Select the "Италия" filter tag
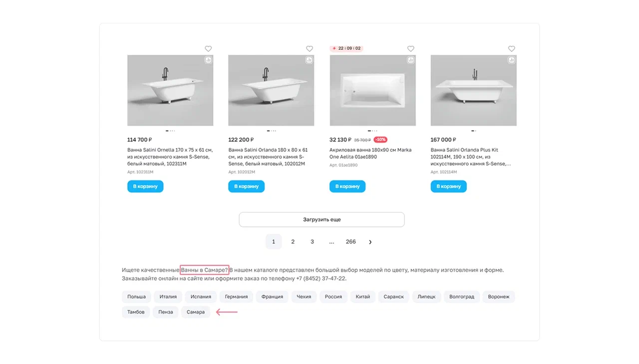 click(x=168, y=297)
